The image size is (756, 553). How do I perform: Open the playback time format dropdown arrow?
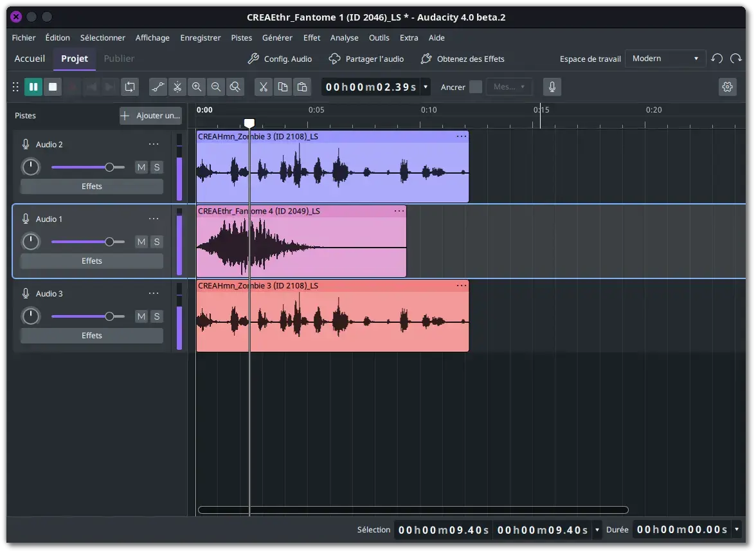[426, 87]
